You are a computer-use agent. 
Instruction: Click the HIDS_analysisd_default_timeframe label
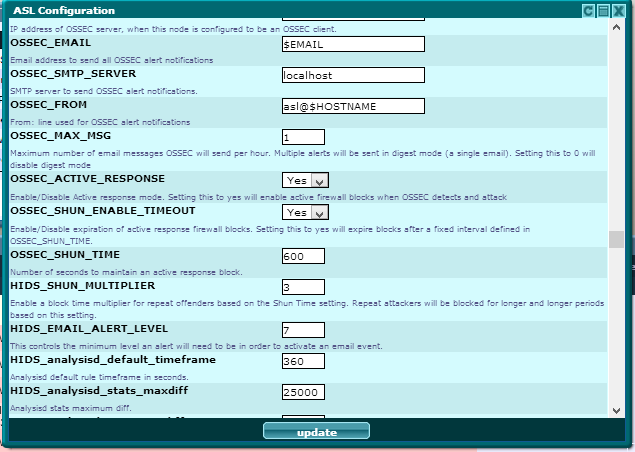(113, 360)
